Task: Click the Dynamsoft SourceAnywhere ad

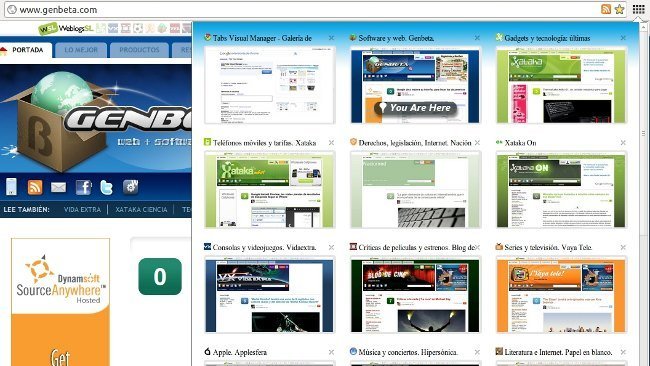Action: pos(61,302)
